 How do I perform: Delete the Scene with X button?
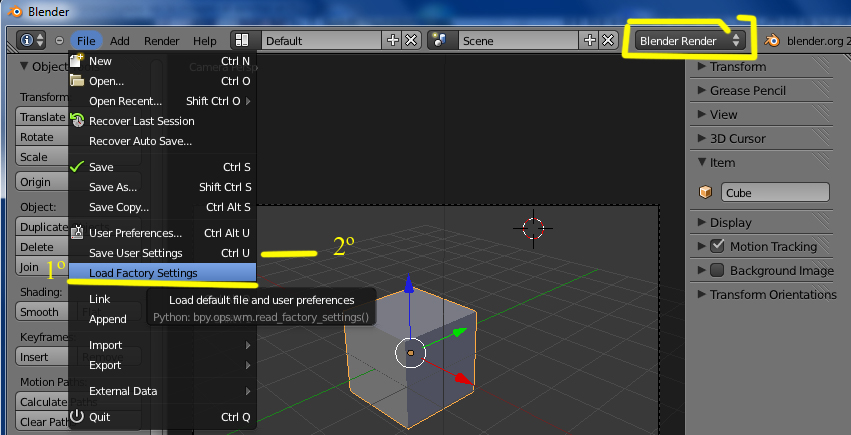coord(609,41)
